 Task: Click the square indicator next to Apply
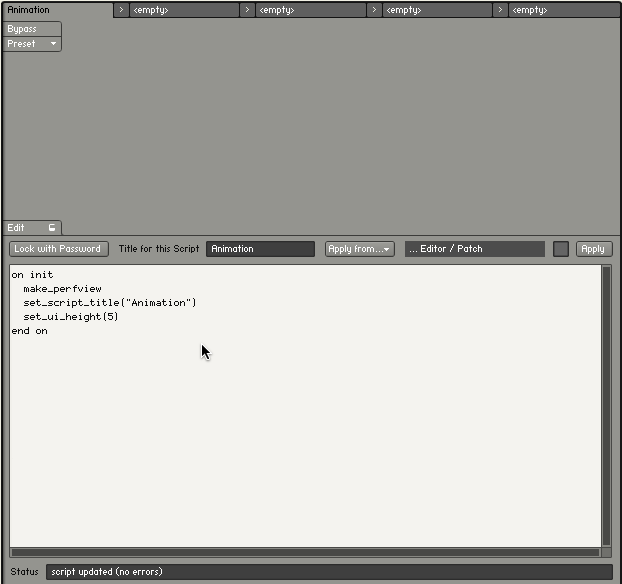pos(561,249)
